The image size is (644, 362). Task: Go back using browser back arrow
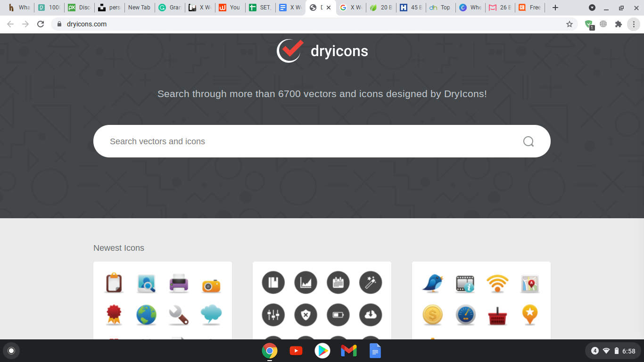(10, 24)
